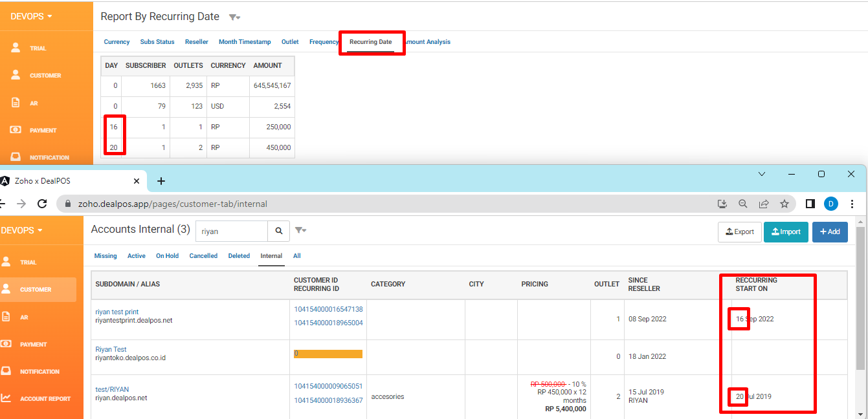Open recurring ID 104154000018965004

[x=328, y=323]
